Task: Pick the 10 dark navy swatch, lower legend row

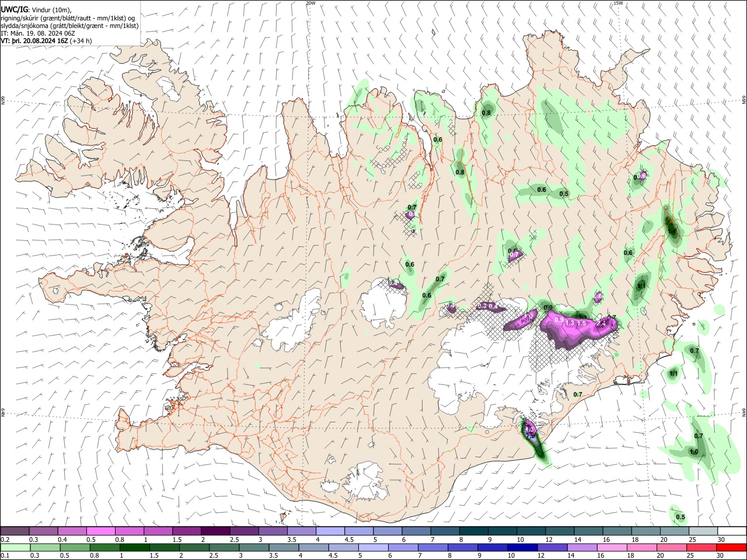Action: (523, 547)
